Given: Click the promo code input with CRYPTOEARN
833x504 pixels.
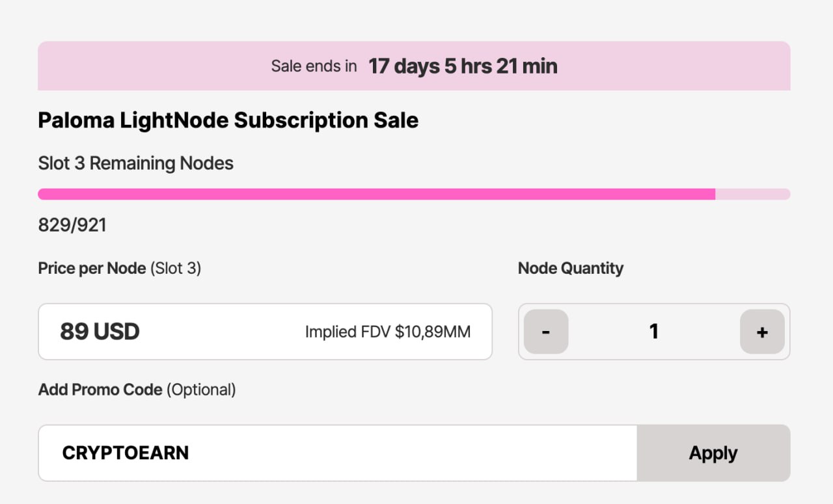Looking at the screenshot, I should point(338,453).
